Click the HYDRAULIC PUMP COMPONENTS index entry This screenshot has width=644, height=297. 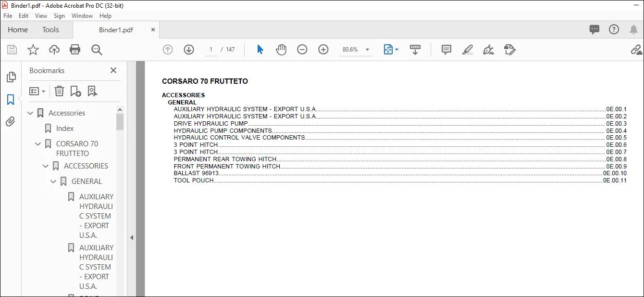point(400,130)
